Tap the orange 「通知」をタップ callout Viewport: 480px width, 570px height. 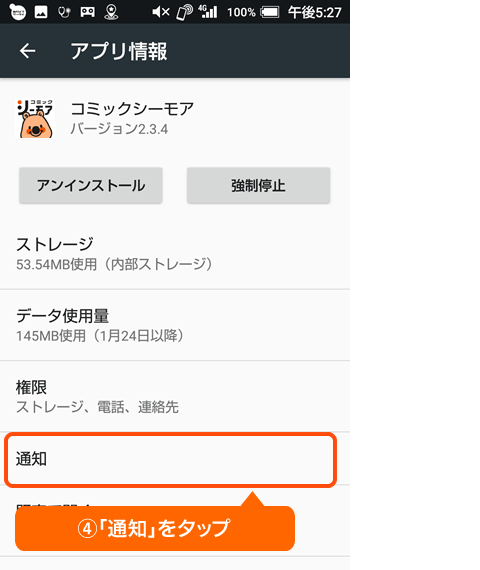(x=155, y=528)
